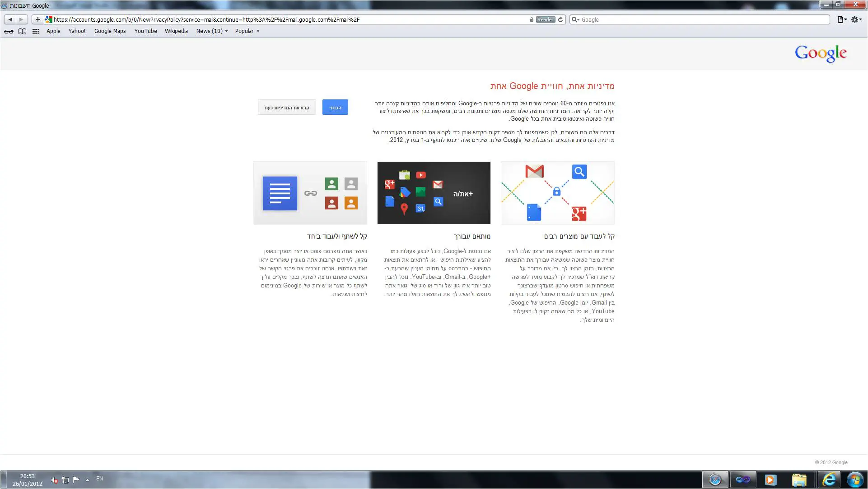The image size is (868, 489).
Task: Open Top Sites grid icon
Action: [x=36, y=31]
